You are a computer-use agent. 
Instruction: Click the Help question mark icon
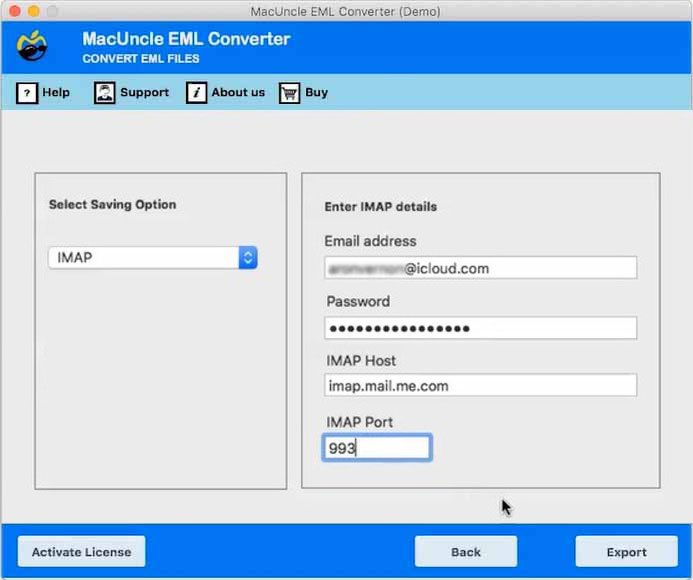[x=27, y=93]
